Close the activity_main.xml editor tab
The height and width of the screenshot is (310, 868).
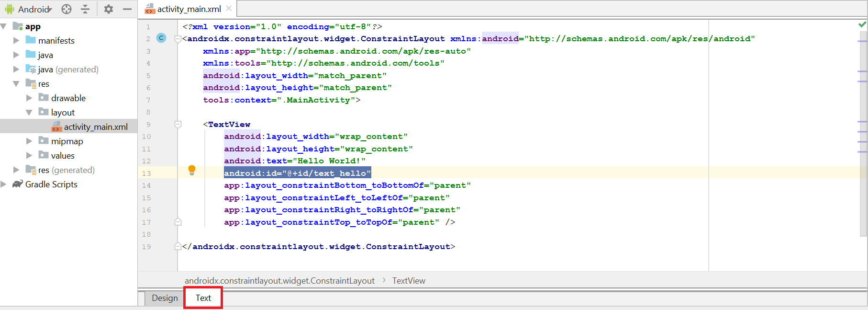click(229, 8)
